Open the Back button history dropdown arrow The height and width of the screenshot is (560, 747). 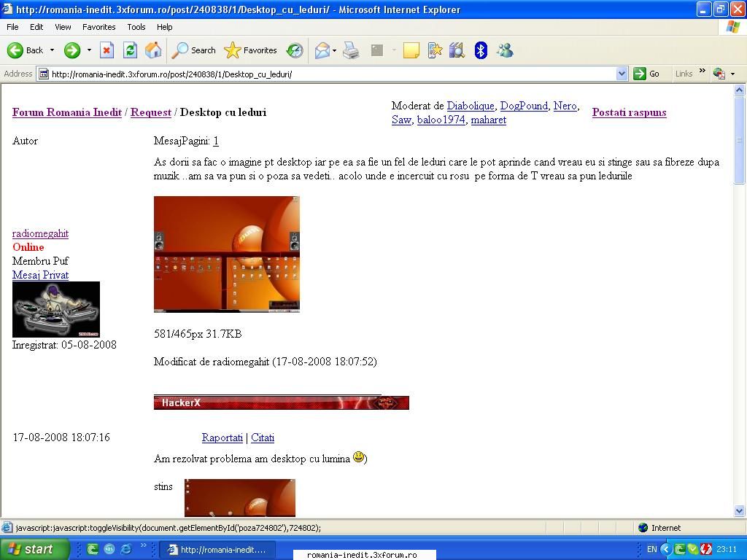coord(52,50)
